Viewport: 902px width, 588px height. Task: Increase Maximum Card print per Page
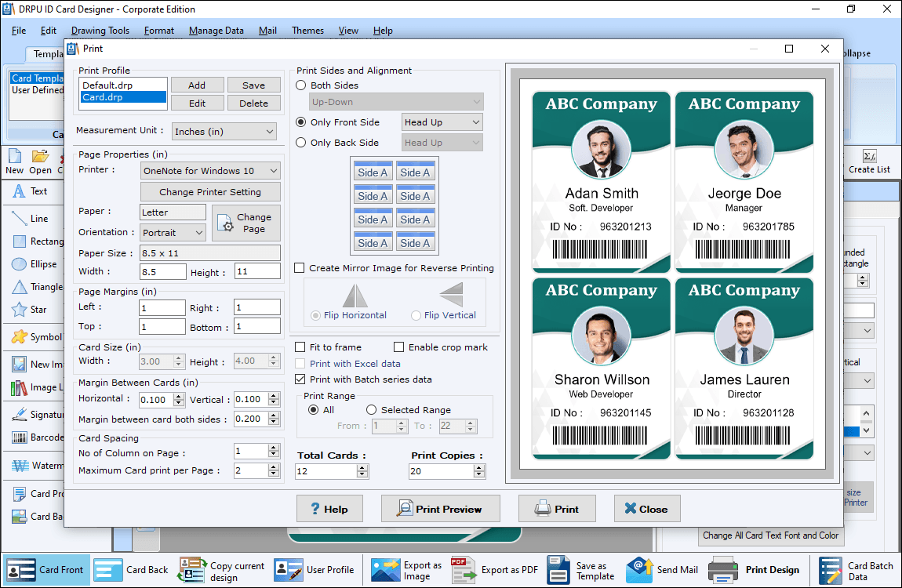tap(274, 466)
